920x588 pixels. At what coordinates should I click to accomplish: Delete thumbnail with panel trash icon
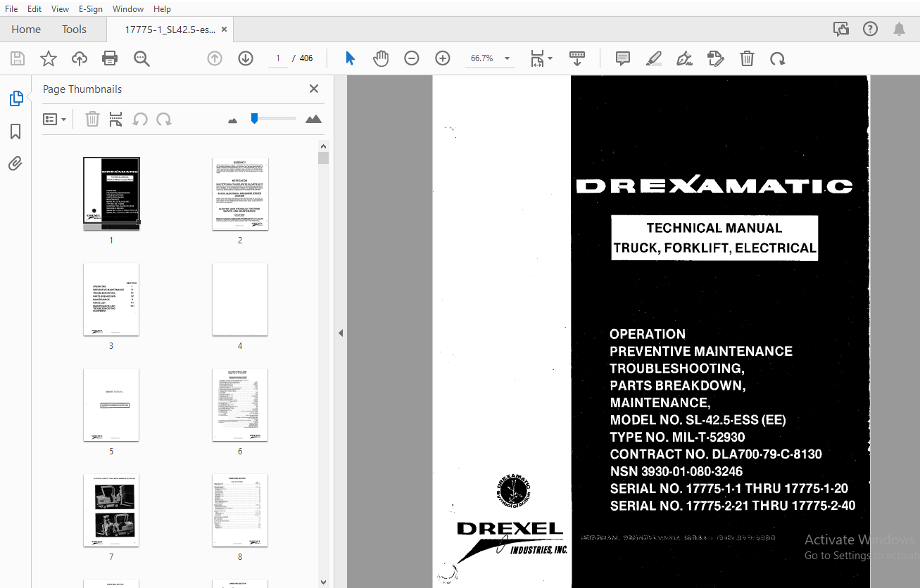pyautogui.click(x=92, y=119)
